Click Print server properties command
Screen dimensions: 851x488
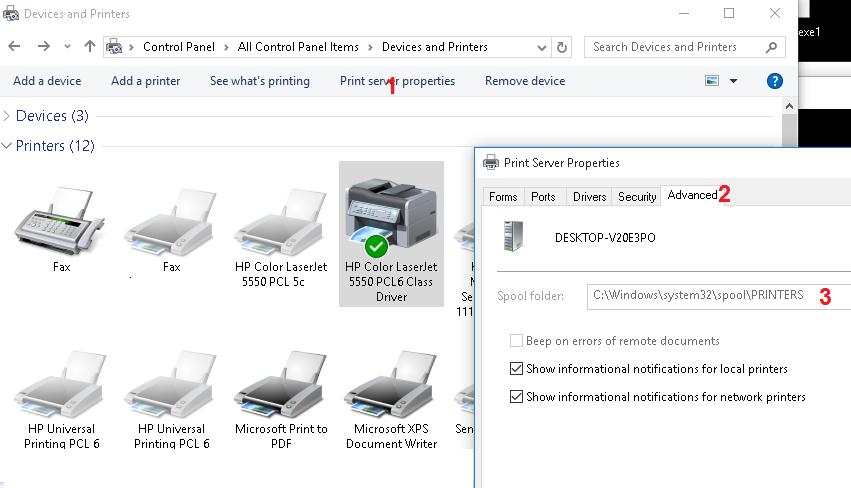(x=397, y=81)
